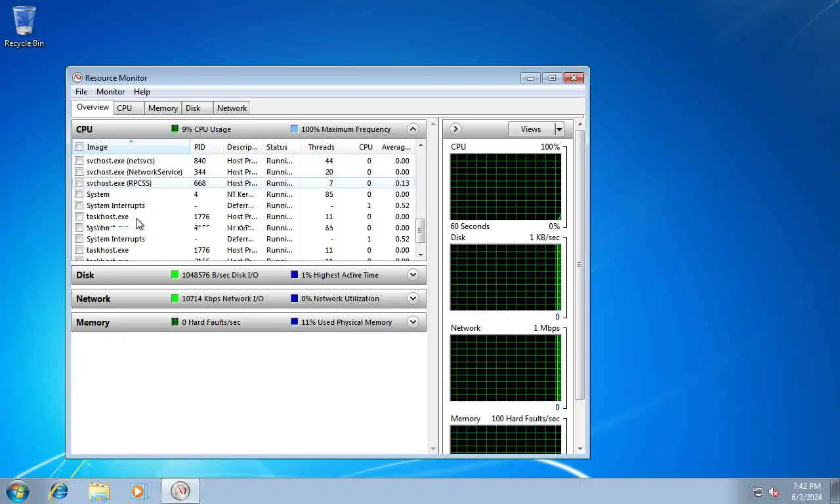Click the CPU usage graph
The width and height of the screenshot is (840, 504).
(505, 187)
